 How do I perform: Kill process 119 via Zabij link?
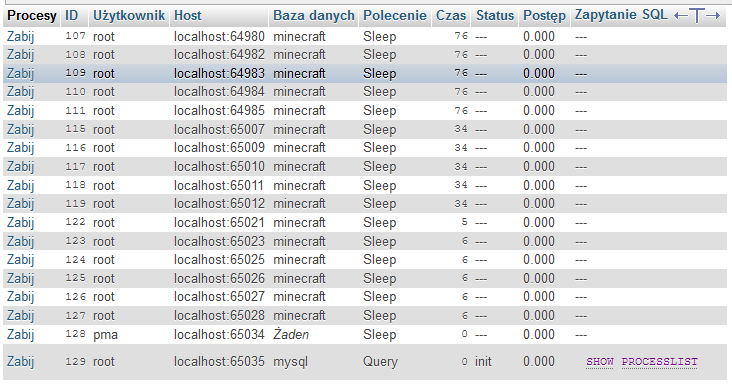pos(21,204)
